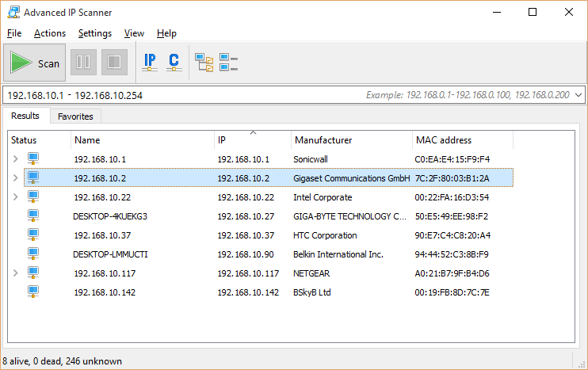588x370 pixels.
Task: Click MAC address 90:E7:C4:C8:20:A4
Action: pyautogui.click(x=452, y=235)
